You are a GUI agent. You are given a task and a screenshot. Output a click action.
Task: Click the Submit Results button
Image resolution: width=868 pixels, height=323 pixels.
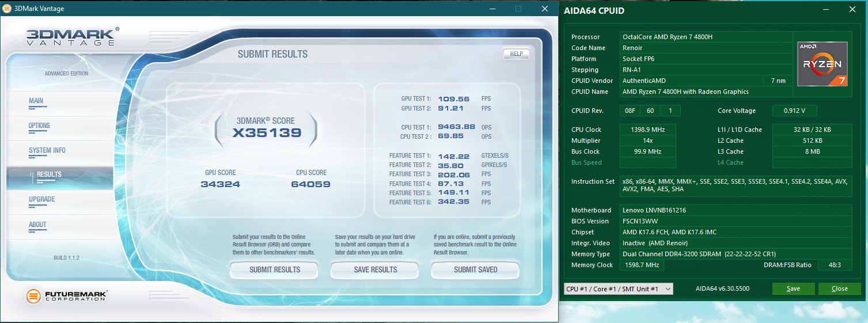[x=274, y=269]
